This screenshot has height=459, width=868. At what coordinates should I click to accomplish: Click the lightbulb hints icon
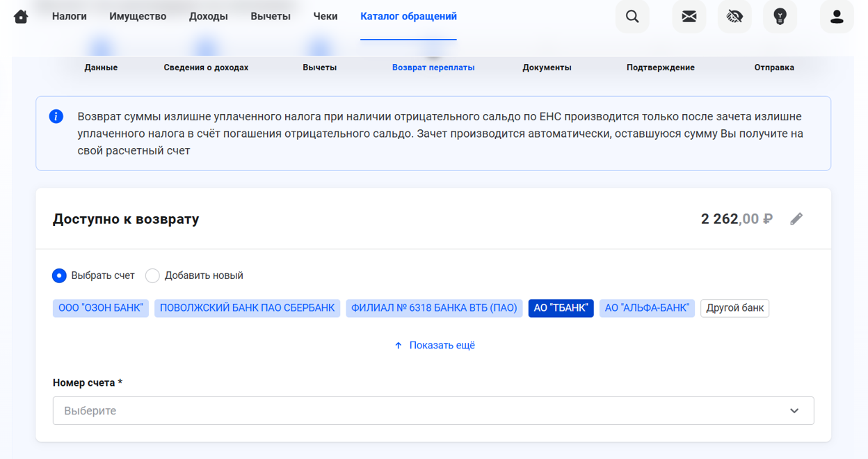point(780,17)
